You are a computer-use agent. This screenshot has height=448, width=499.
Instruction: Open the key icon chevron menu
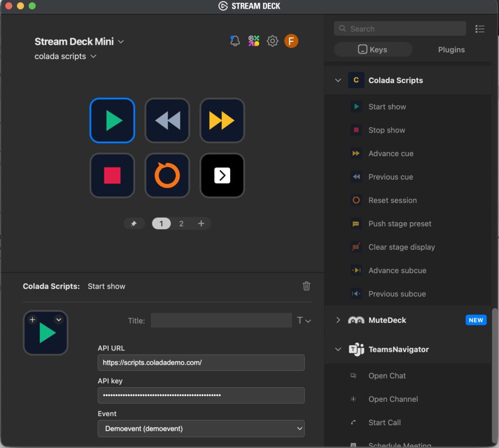[x=59, y=319]
